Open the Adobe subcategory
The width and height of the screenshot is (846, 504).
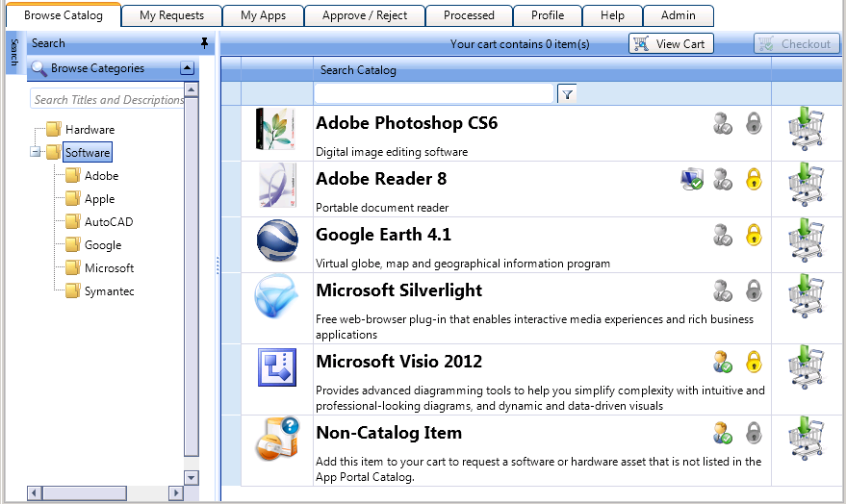pos(101,176)
